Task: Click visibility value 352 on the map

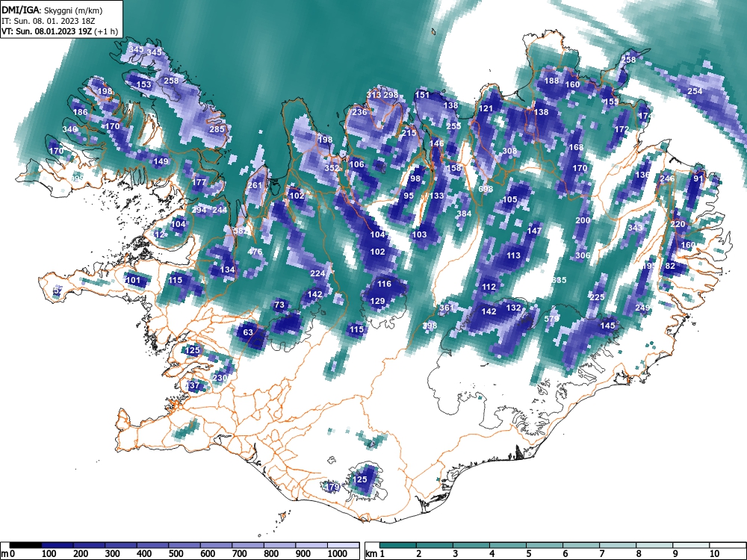Action: click(332, 167)
